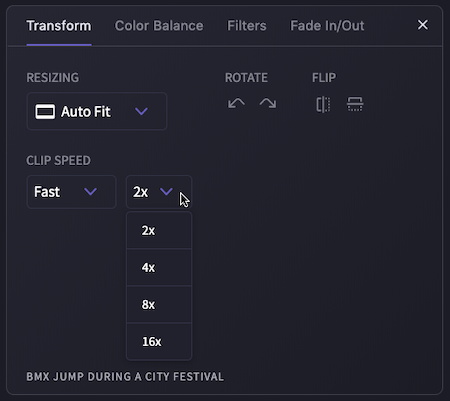Switch to the Color Balance tab
Viewport: 450px width, 401px height.
coord(159,26)
